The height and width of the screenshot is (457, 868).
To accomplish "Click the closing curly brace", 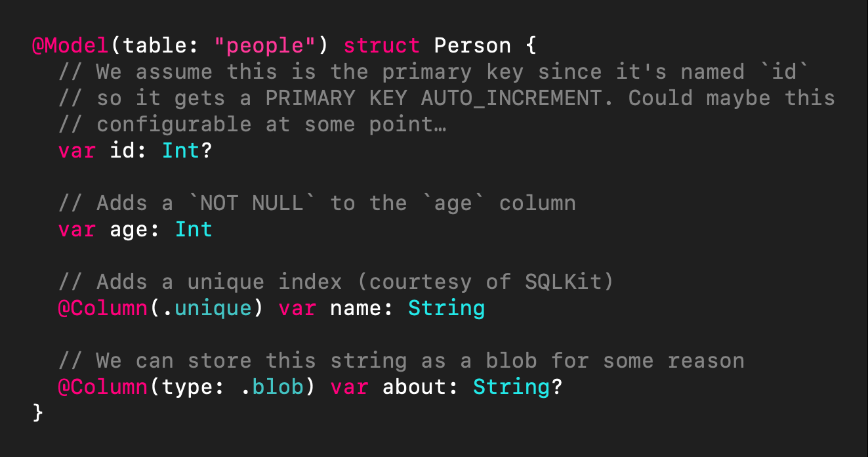I will point(38,413).
